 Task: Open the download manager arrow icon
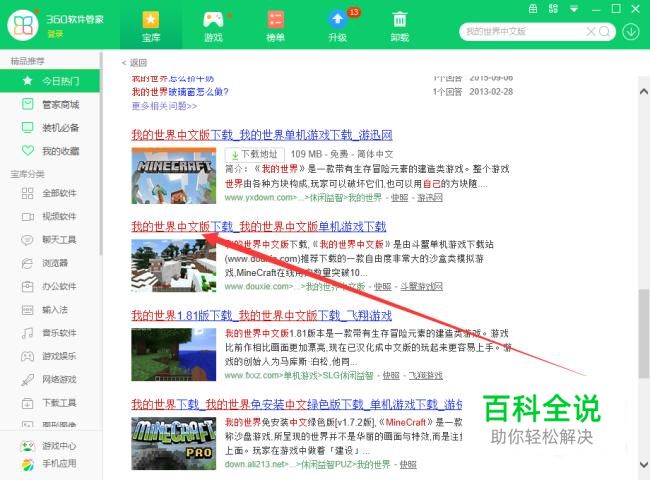pos(631,32)
